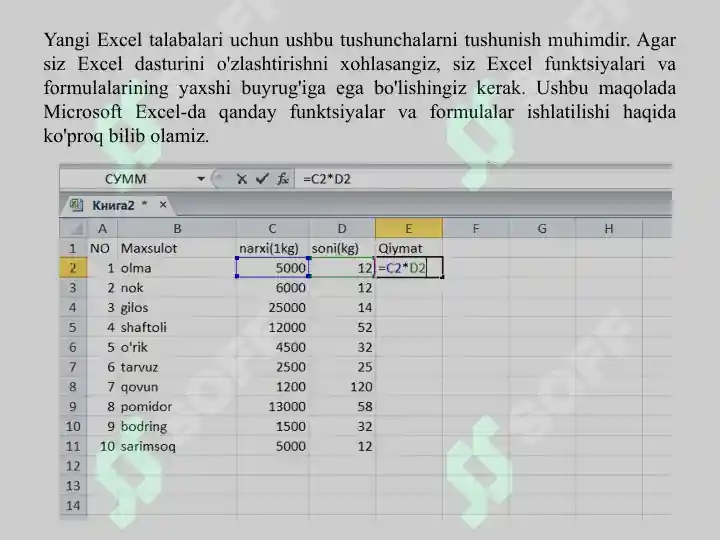Click the Maxsulot header cell

[x=177, y=248]
